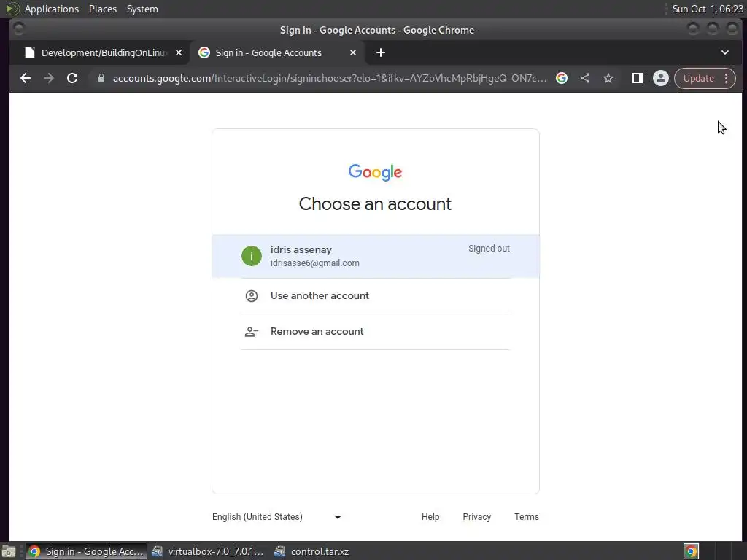Select Remove an account
This screenshot has height=560, width=747.
[376, 332]
